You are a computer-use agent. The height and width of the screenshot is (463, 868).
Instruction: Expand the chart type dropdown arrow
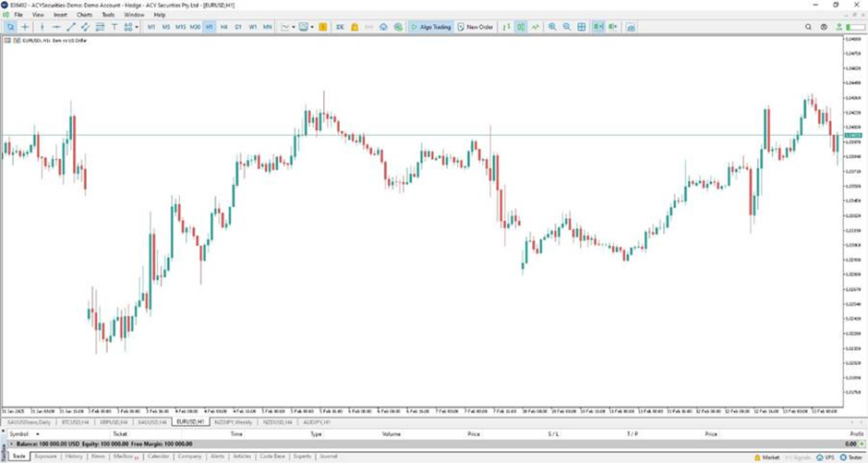coord(294,27)
